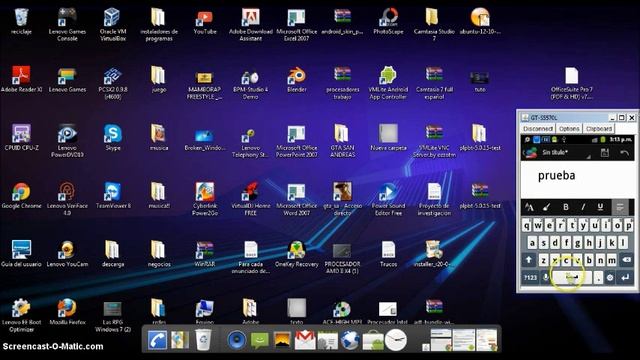
Task: Toggle Italic formatting in phone editor
Action: [x=583, y=207]
